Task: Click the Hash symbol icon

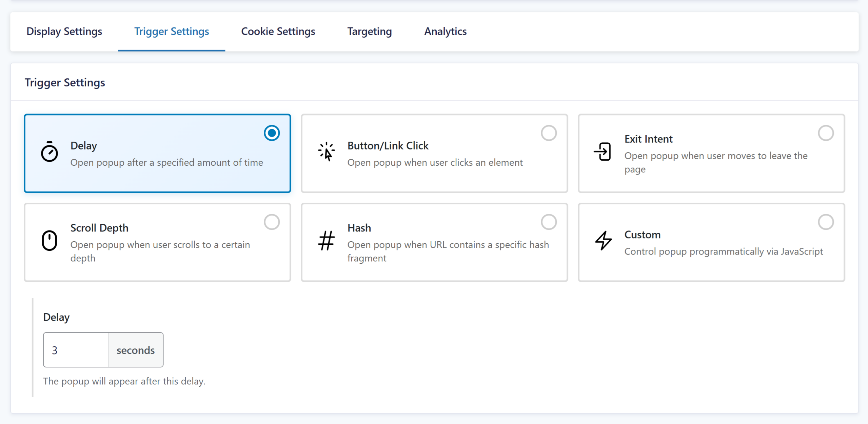Action: 326,241
